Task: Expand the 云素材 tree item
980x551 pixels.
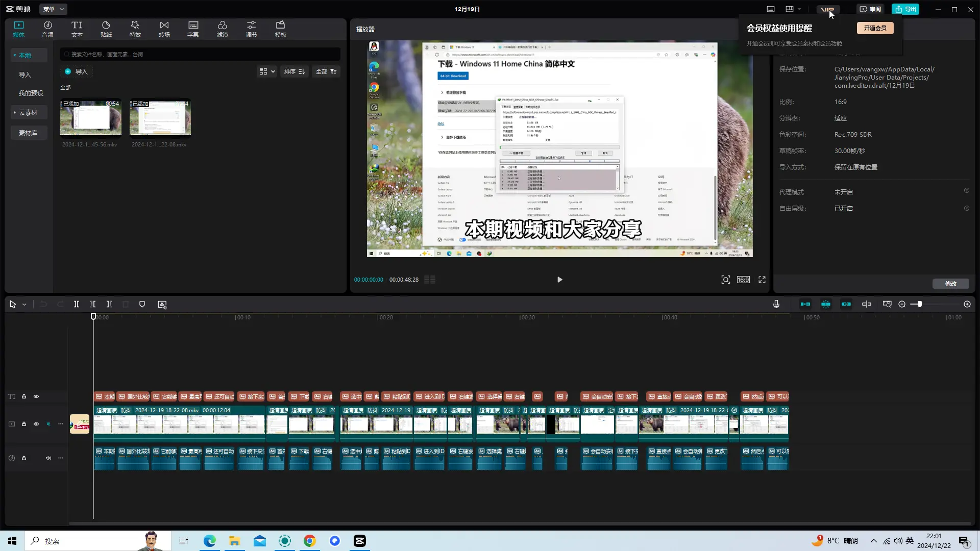Action: [x=15, y=113]
